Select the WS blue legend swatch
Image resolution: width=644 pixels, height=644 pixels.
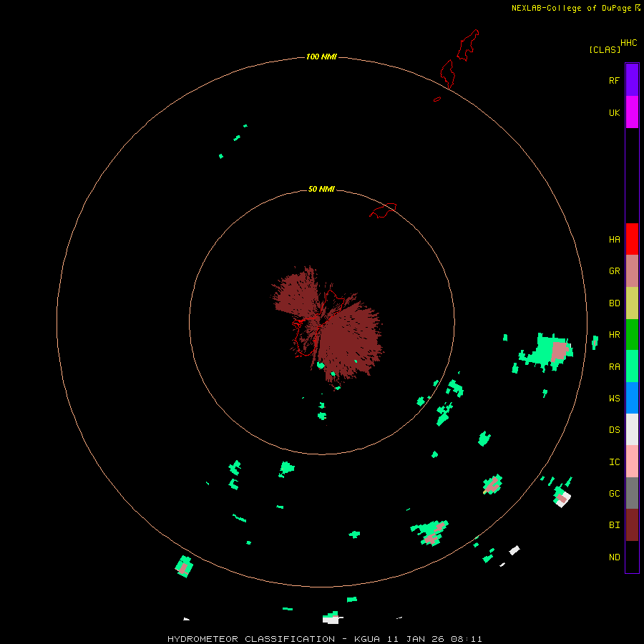632,398
